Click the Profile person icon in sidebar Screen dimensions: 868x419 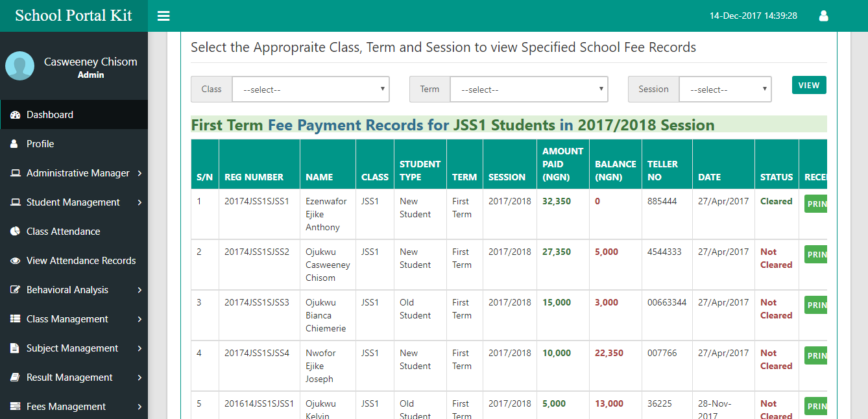[x=15, y=144]
